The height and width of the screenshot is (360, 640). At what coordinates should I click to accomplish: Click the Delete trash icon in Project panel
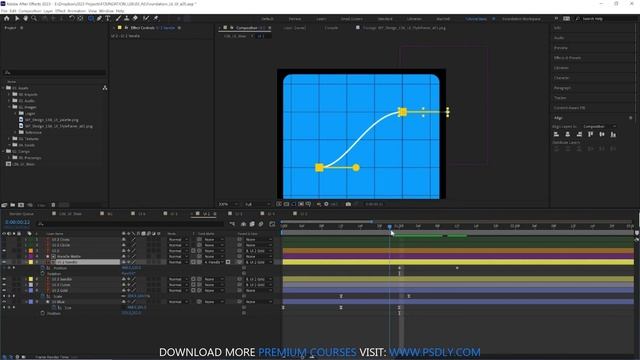click(53, 205)
